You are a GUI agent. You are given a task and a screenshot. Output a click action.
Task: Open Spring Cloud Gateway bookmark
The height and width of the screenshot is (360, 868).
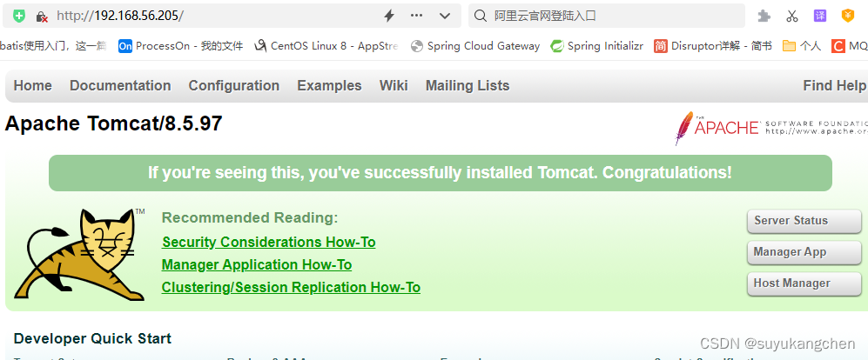[475, 46]
